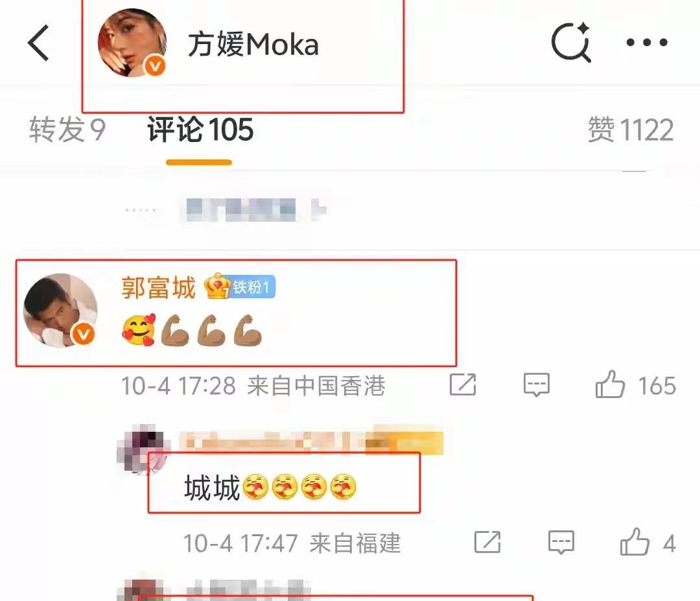Screen dimensions: 700x601
Task: Open the 郭富城 username link
Action: (x=158, y=287)
